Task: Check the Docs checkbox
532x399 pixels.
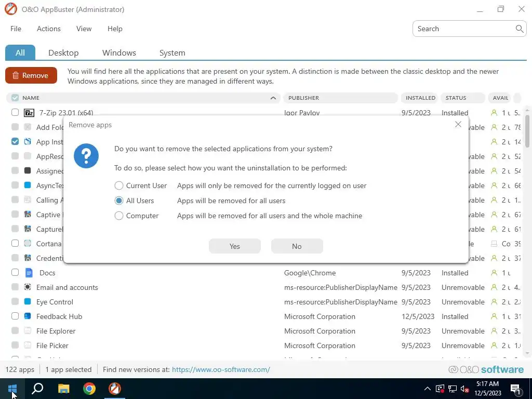Action: 15,272
